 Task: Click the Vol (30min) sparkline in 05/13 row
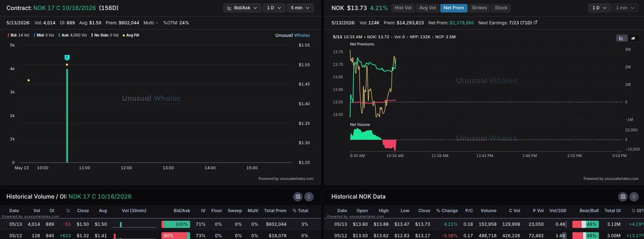pos(133,224)
